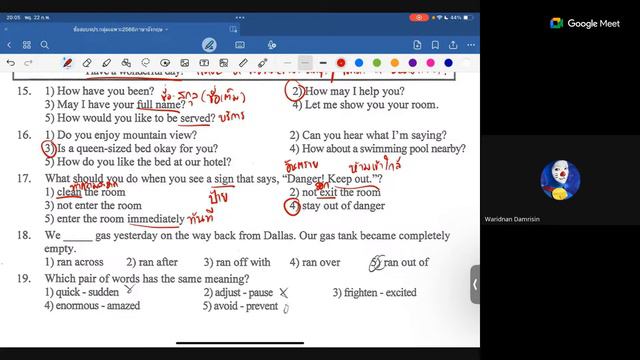The image size is (640, 360).
Task: Open the split view tab icon
Action: (x=233, y=29)
